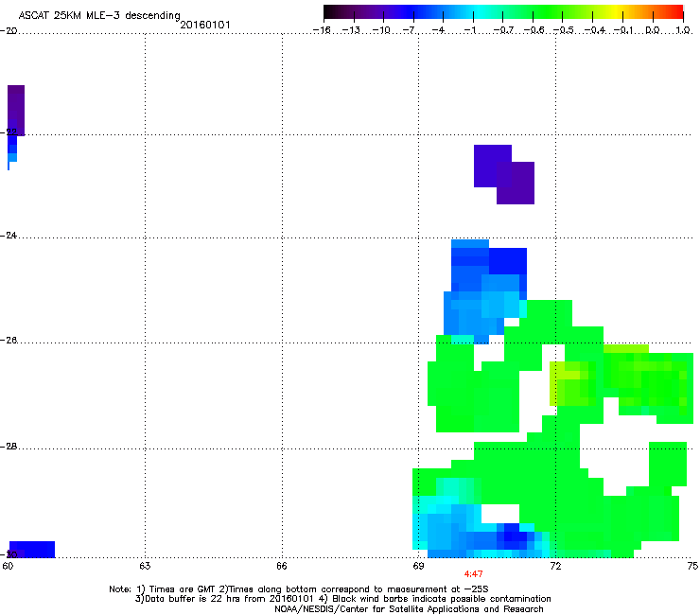The width and height of the screenshot is (700, 615).
Task: Click the colorbar label "-0.5"
Action: pyautogui.click(x=564, y=30)
